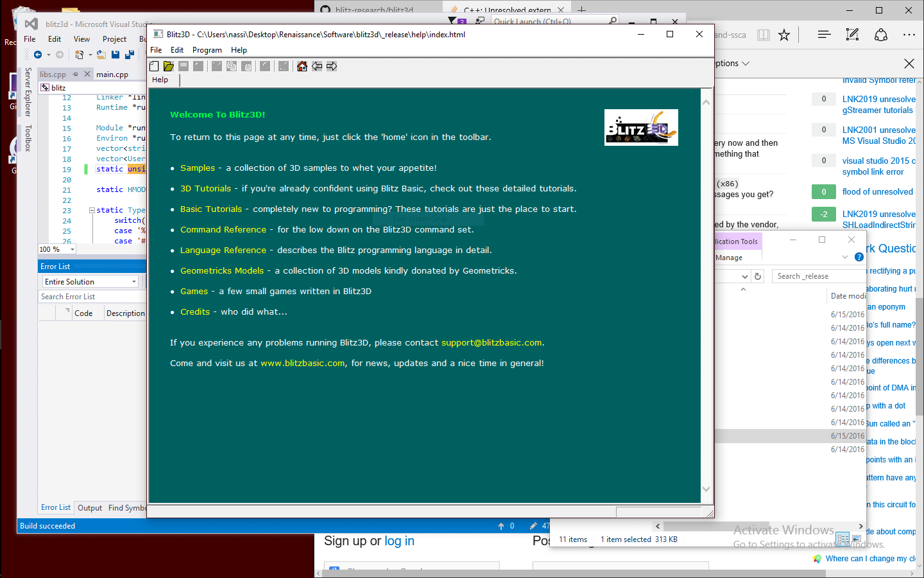This screenshot has height=578, width=924.
Task: Open the File menu in Blitz3D
Action: [x=156, y=50]
